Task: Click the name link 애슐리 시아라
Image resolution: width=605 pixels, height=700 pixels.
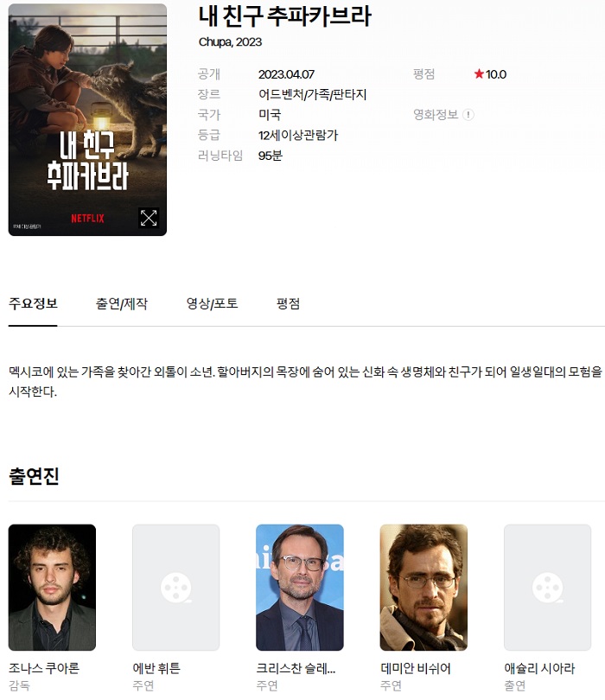Action: (539, 668)
